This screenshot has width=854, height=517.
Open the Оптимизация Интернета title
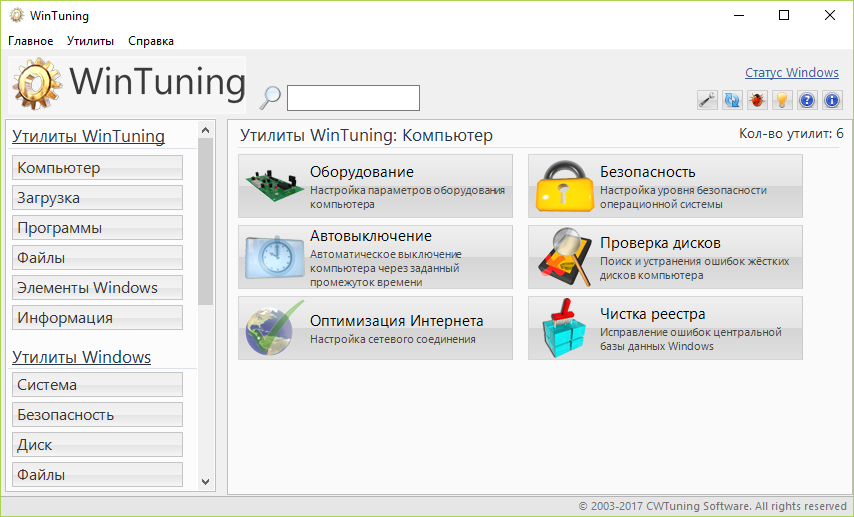(x=396, y=321)
